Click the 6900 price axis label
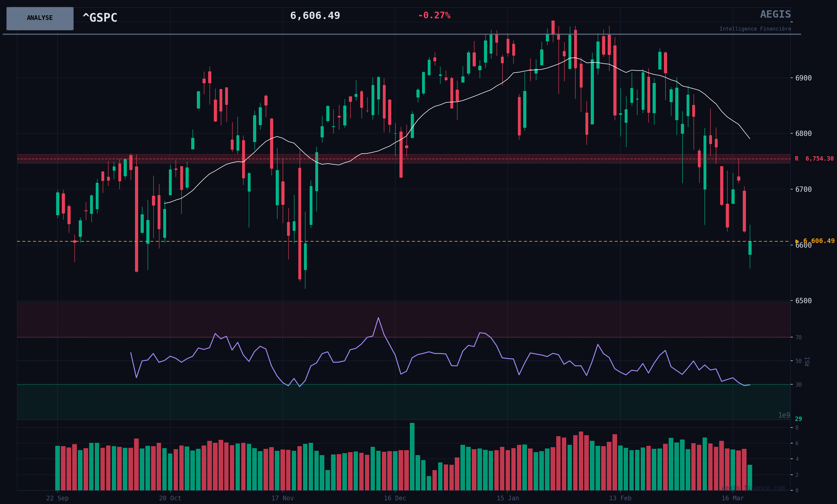837x504 pixels. pos(803,78)
